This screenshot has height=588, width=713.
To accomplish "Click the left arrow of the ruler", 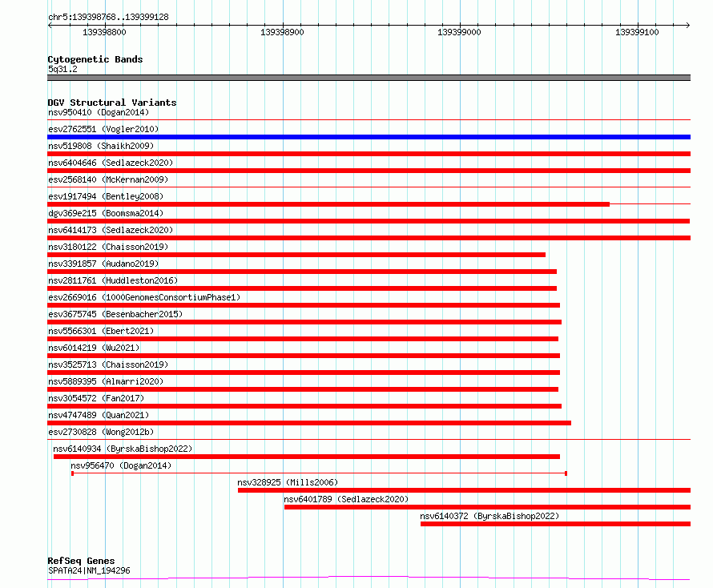I will (50, 26).
